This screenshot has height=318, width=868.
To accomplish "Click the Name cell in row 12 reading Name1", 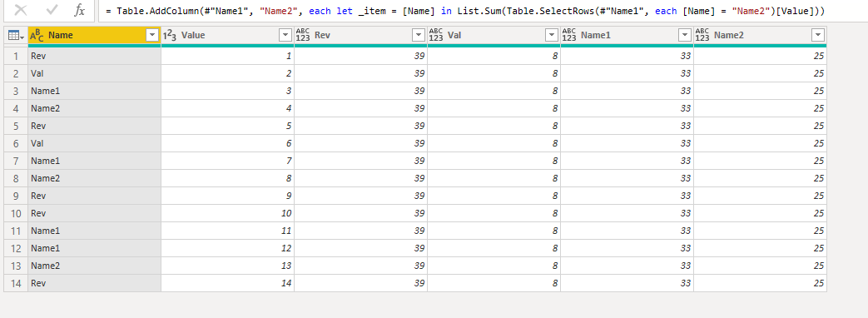I will pos(95,248).
